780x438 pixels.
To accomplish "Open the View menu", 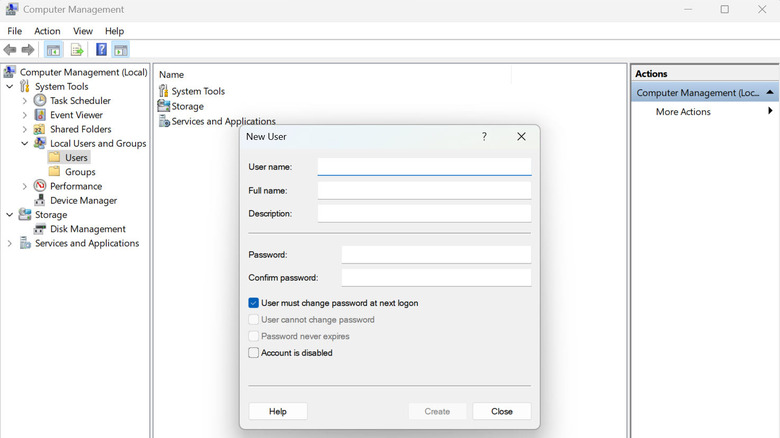I will pyautogui.click(x=82, y=31).
